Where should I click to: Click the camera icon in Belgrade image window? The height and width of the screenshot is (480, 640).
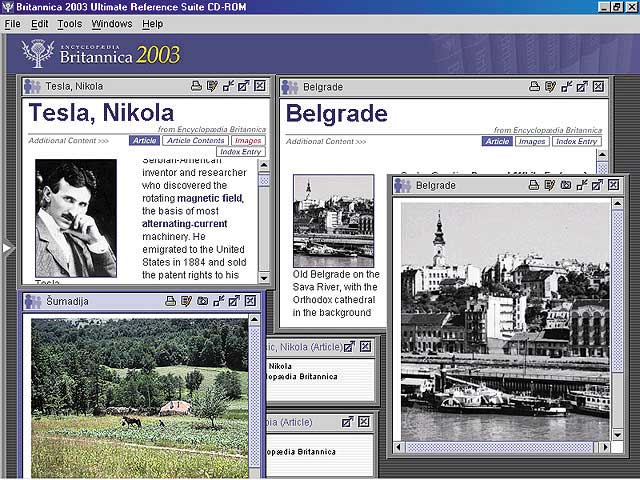point(566,185)
